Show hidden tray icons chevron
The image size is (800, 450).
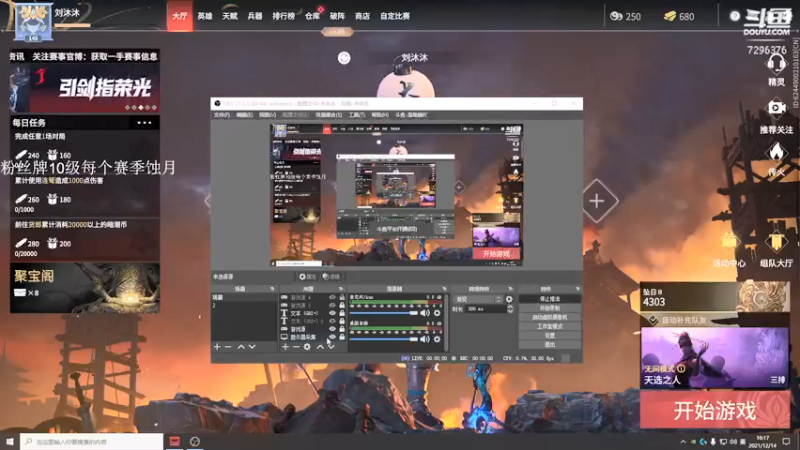click(683, 441)
